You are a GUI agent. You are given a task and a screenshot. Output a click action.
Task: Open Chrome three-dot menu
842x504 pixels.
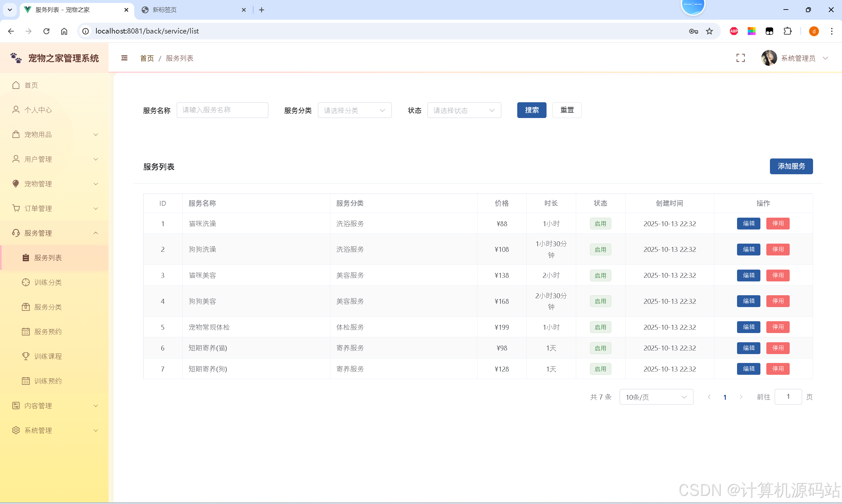pos(831,31)
